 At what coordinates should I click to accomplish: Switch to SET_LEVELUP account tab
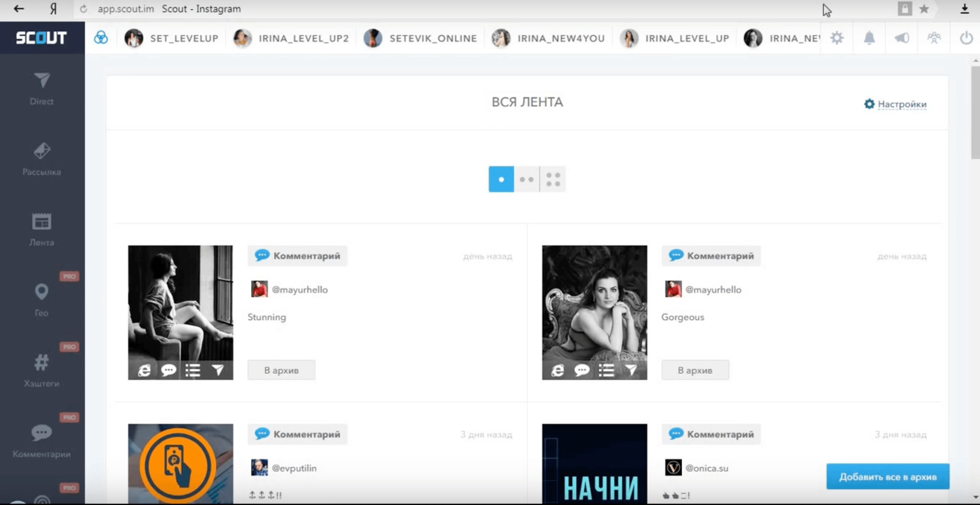pos(172,38)
